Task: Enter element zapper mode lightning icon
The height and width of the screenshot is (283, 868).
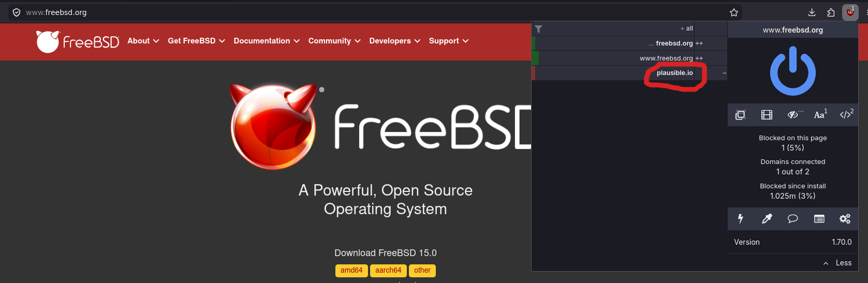Action: point(741,219)
